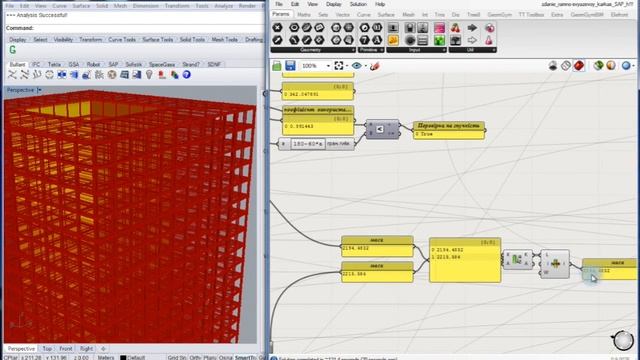This screenshot has width=640, height=360.
Task: Select the Visibility toolbar tab in Rhino
Action: tap(63, 40)
